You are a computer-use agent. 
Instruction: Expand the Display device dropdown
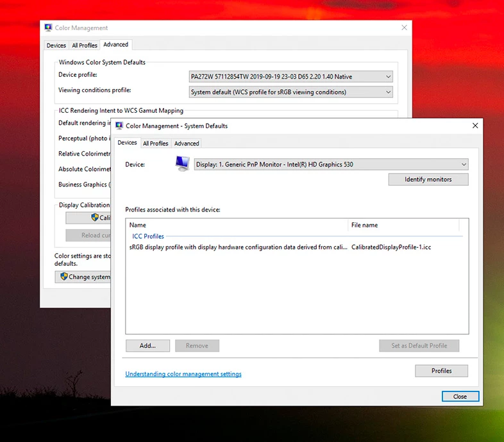click(331, 165)
